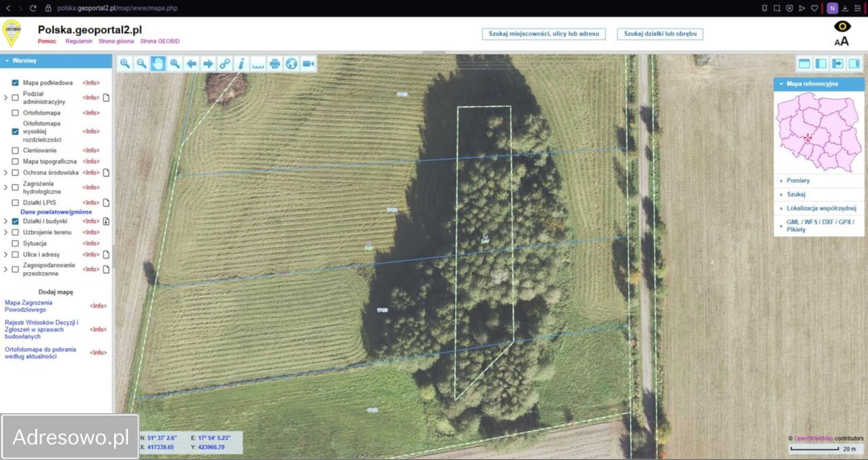Toggle high contrast eye icon

point(842,26)
